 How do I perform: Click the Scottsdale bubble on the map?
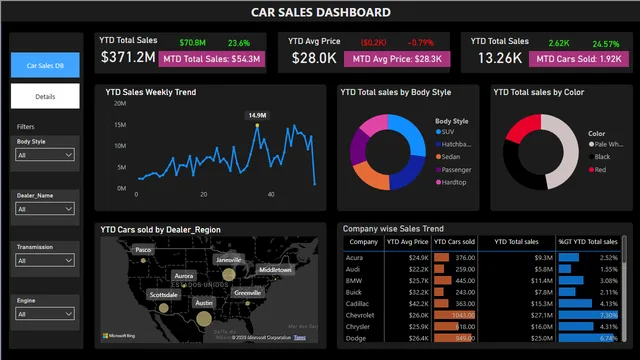(x=164, y=308)
